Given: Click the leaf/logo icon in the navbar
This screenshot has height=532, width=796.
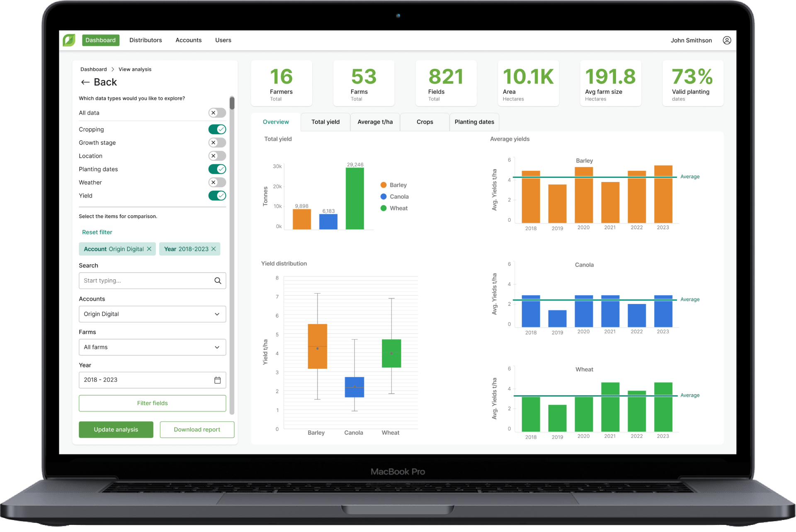Looking at the screenshot, I should coord(70,40).
